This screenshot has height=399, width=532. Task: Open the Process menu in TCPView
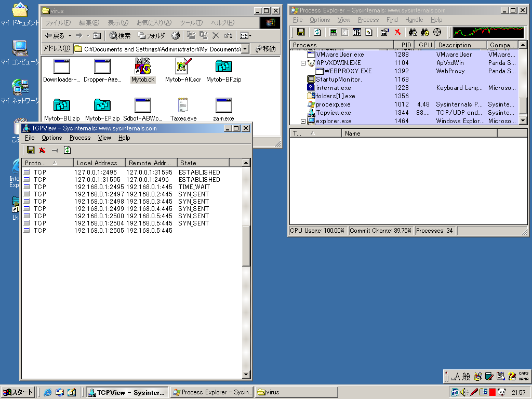[79, 138]
